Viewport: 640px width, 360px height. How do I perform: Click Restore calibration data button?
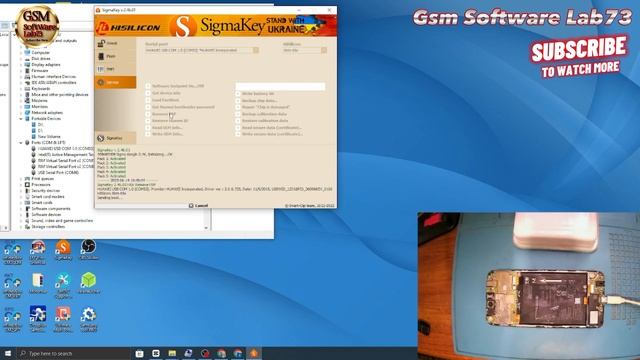262,121
